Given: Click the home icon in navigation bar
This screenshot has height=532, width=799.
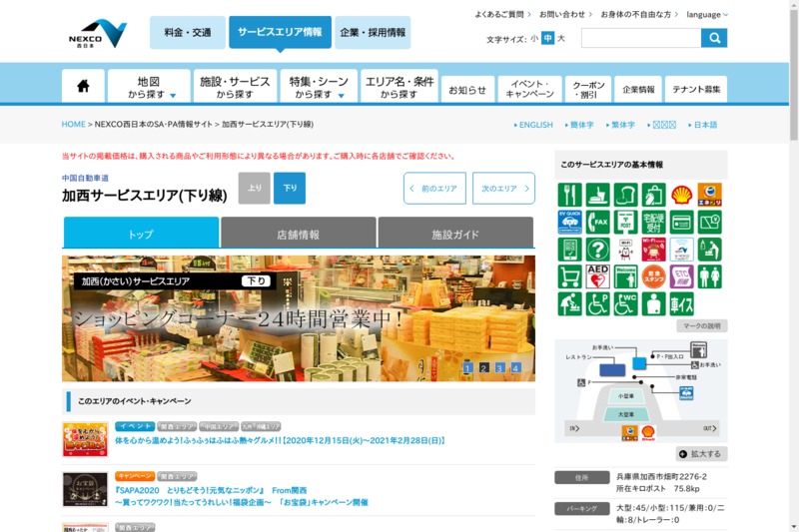Looking at the screenshot, I should (83, 86).
